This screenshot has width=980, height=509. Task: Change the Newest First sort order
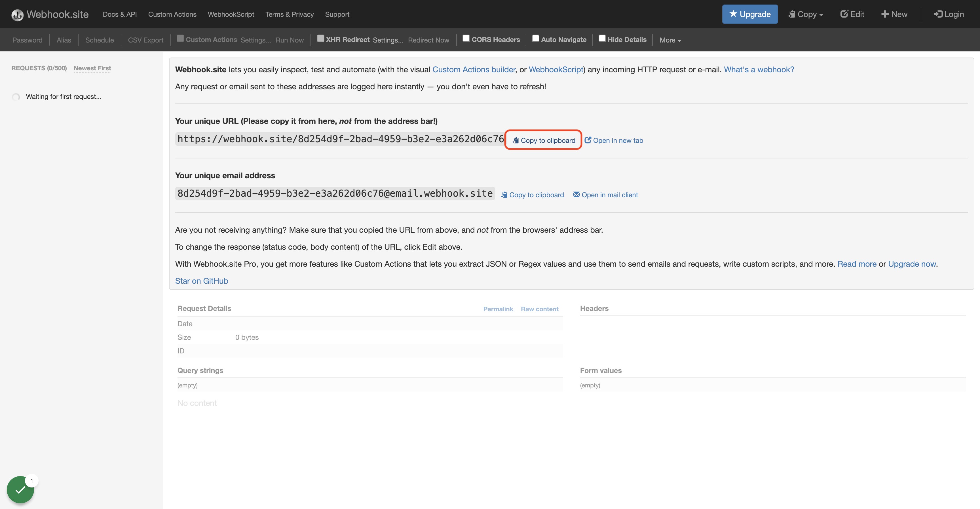[92, 68]
